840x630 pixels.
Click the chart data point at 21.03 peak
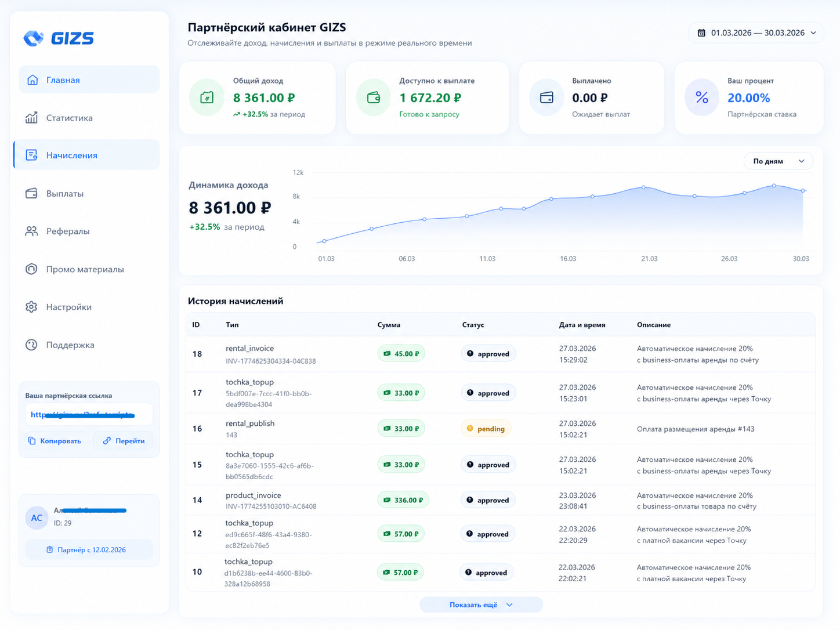point(643,187)
